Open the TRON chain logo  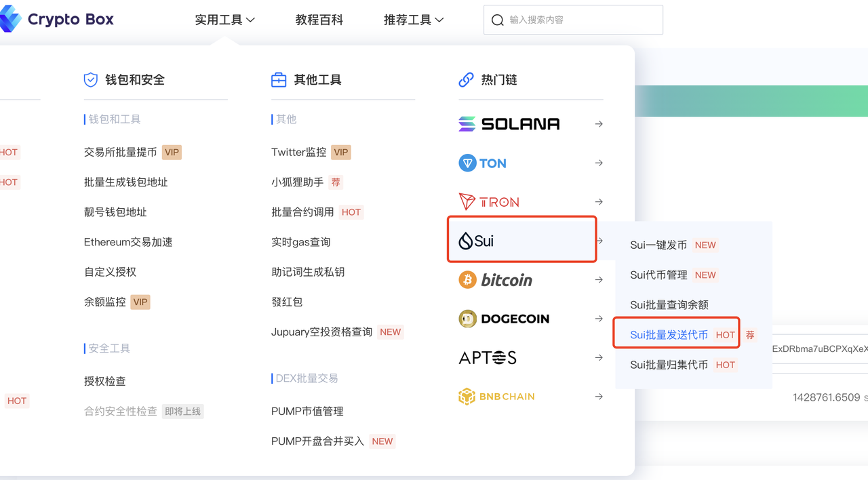click(489, 202)
